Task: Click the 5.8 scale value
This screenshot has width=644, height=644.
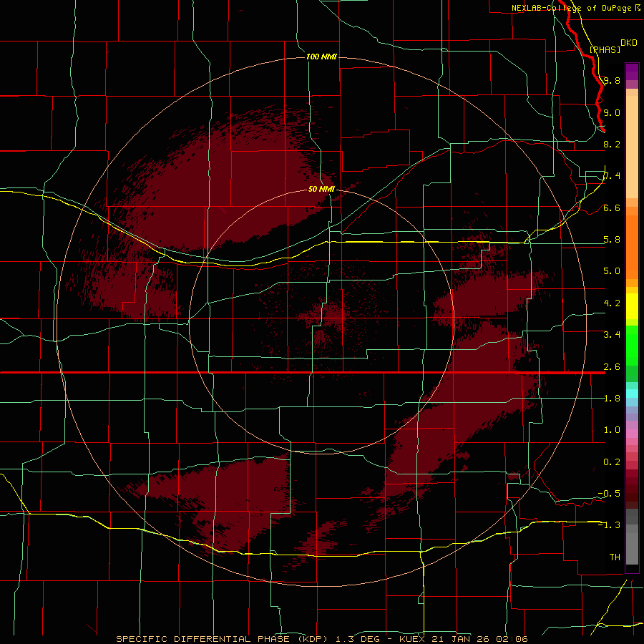Action: point(612,240)
